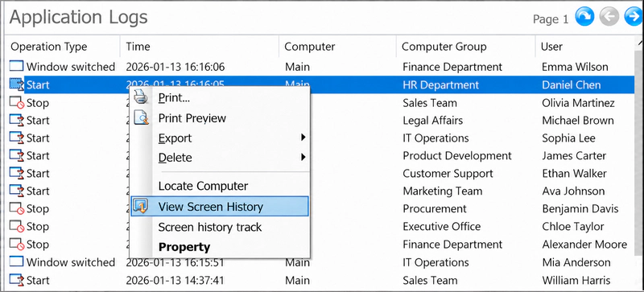Click the Window switched icon in Mia Anderson row

point(17,261)
